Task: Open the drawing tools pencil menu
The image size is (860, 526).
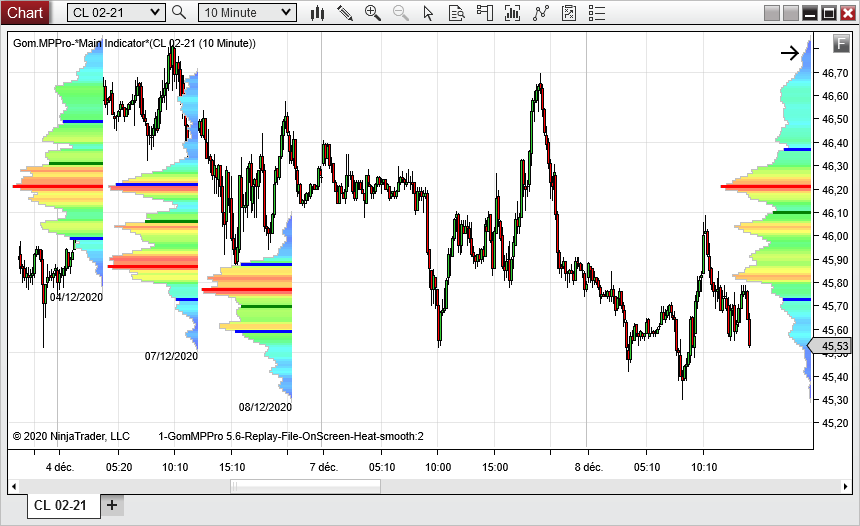Action: pos(345,13)
